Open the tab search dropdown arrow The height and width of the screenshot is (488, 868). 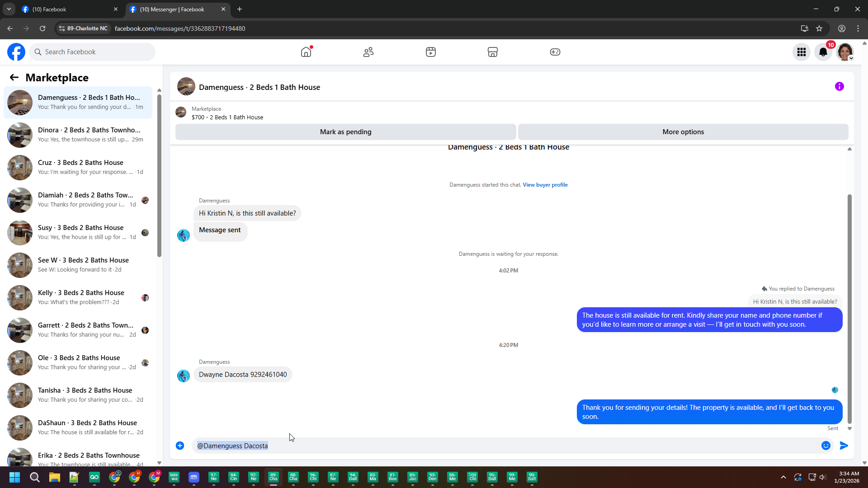(x=9, y=9)
